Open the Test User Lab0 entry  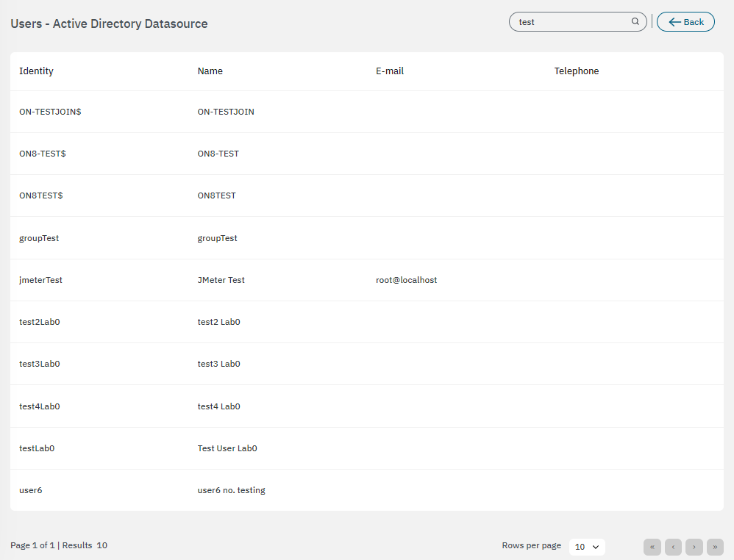[227, 448]
